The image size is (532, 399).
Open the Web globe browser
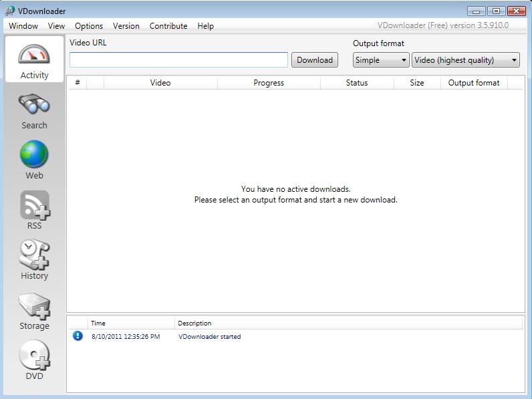(34, 160)
